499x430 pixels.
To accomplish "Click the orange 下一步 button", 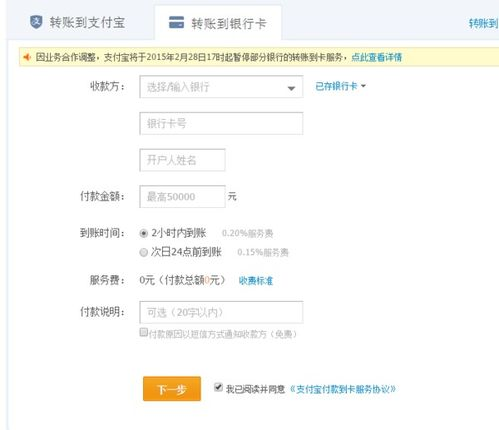I will tap(172, 389).
